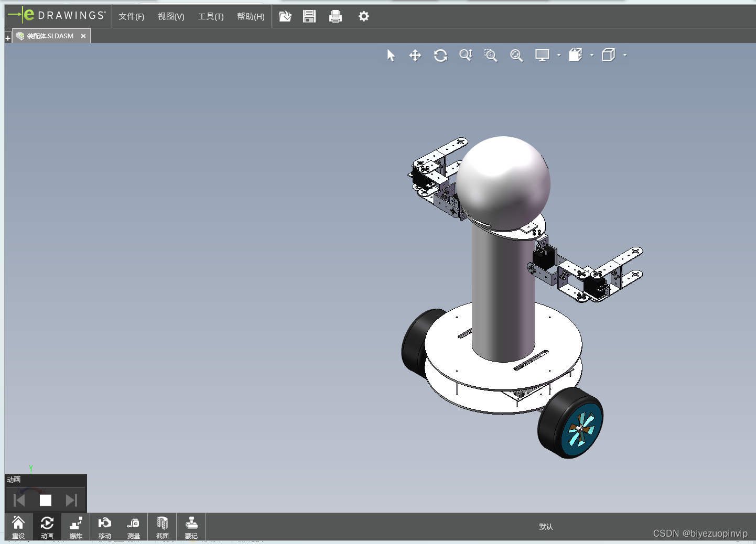This screenshot has width=756, height=544.
Task: Jump to previous animation step
Action: click(19, 501)
